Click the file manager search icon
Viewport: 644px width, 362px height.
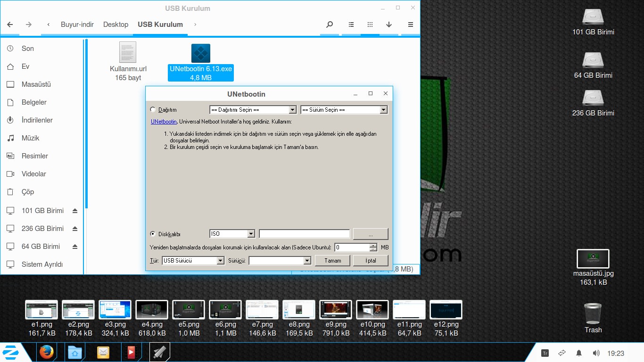[x=330, y=25]
